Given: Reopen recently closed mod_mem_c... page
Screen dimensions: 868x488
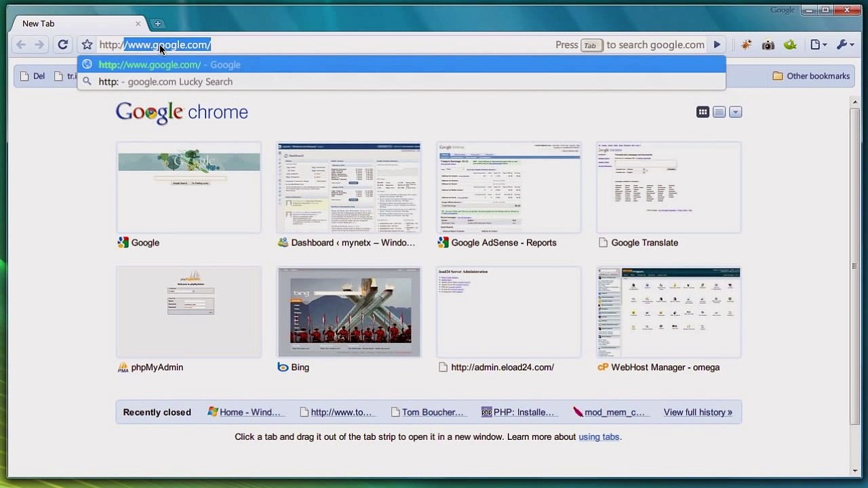Looking at the screenshot, I should click(609, 412).
